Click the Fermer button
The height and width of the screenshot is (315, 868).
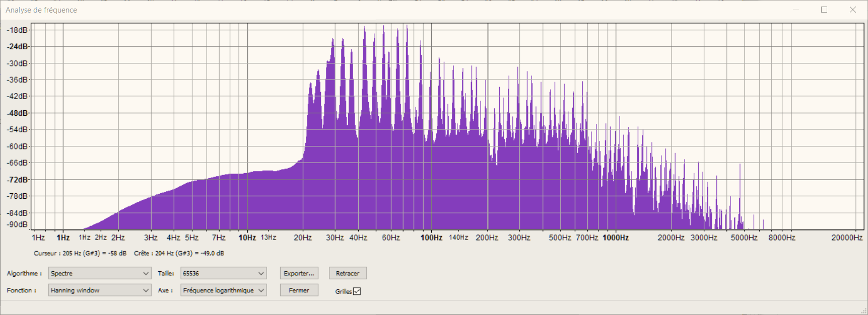(299, 290)
